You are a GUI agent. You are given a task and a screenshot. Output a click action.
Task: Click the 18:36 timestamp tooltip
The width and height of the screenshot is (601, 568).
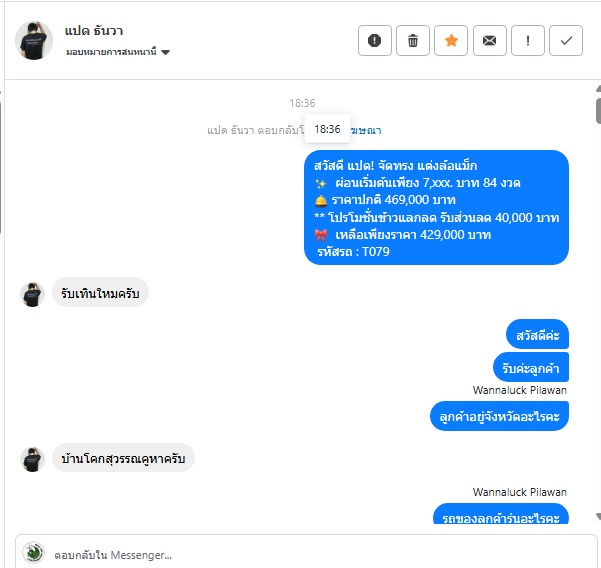point(327,129)
